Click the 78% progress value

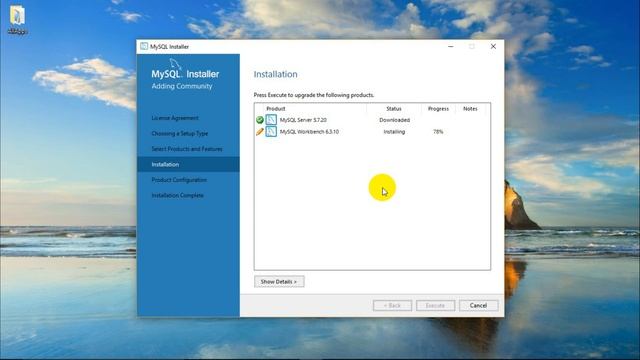(x=438, y=132)
